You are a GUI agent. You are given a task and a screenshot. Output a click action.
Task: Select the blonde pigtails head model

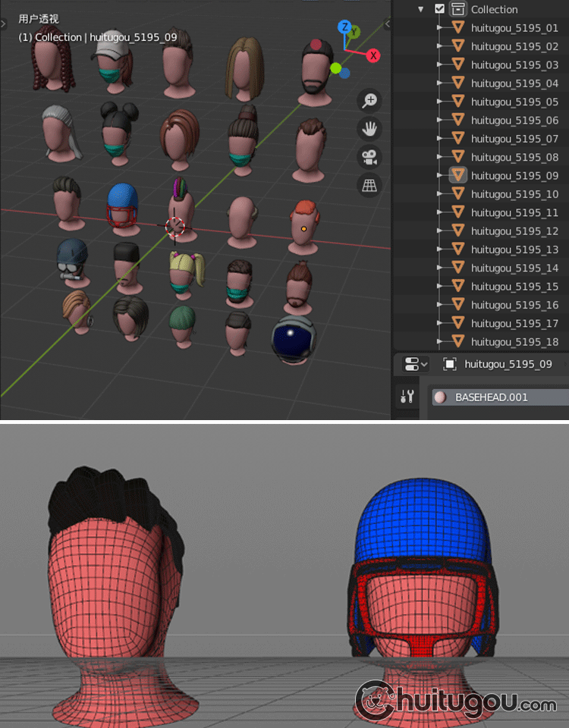186,275
